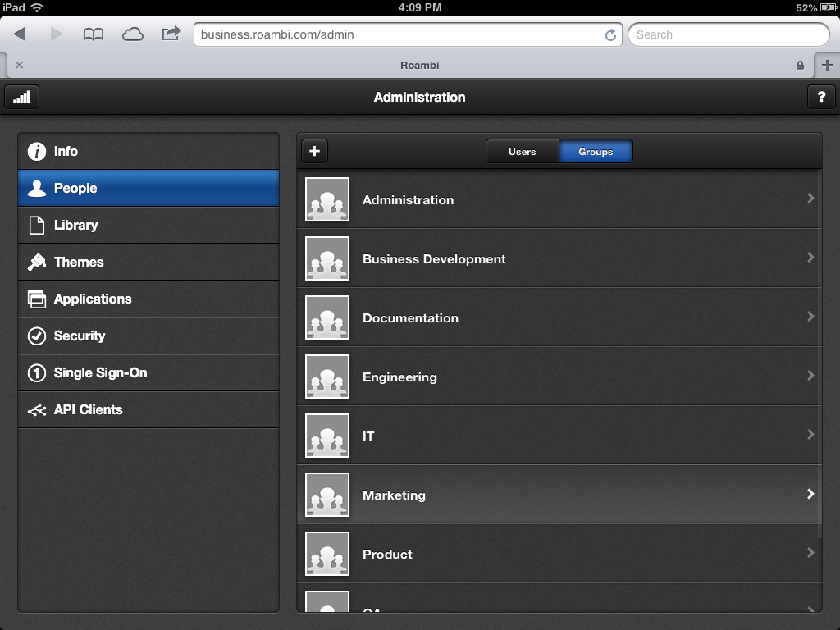Go to Applications settings
This screenshot has height=630, width=840.
(148, 299)
